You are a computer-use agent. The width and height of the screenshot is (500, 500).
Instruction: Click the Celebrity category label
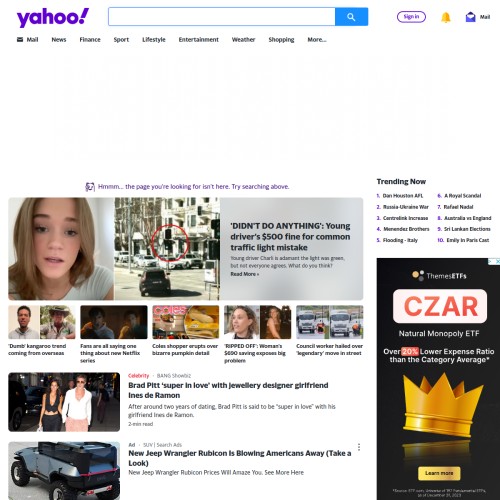point(139,376)
